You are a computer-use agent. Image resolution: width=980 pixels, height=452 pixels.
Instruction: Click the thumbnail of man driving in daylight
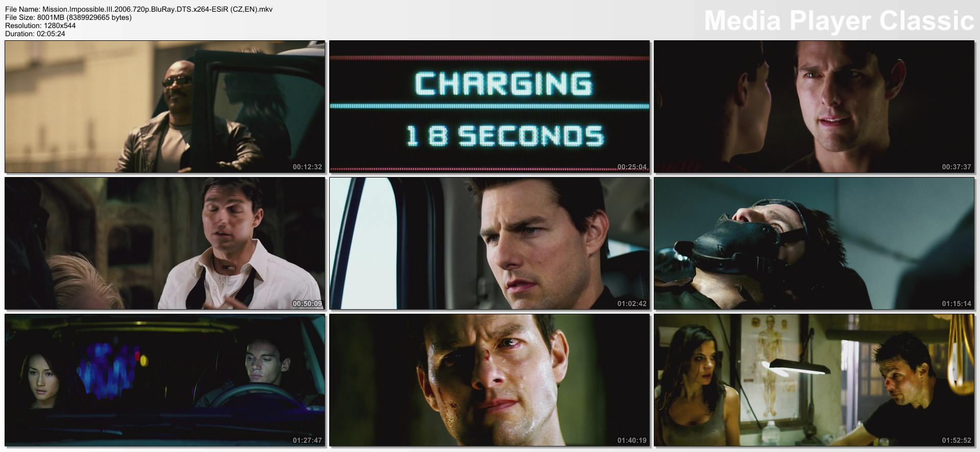tap(489, 243)
